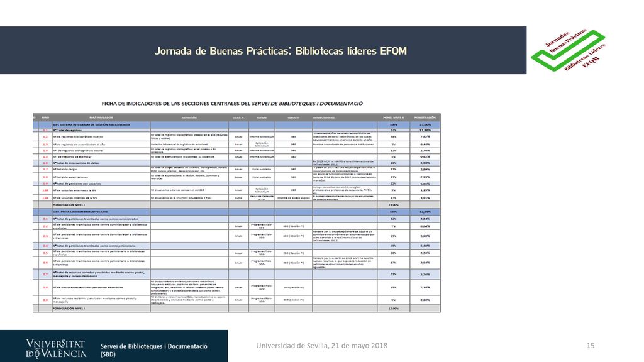Click the Universitat de València logo

[56, 348]
